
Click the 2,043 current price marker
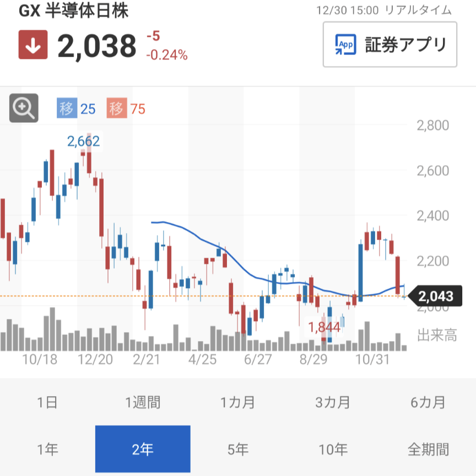coord(435,297)
